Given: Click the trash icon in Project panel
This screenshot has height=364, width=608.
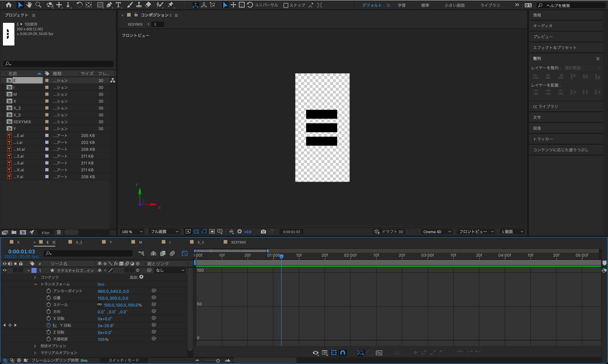Looking at the screenshot, I should [59, 232].
